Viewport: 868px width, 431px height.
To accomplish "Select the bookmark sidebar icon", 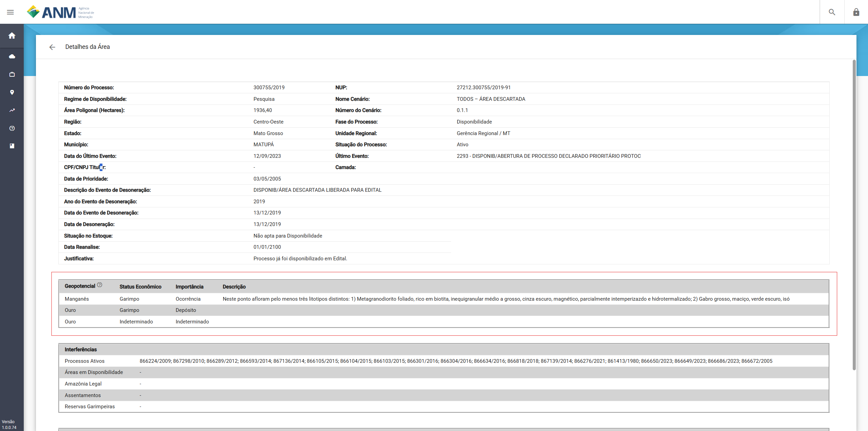I will click(12, 146).
